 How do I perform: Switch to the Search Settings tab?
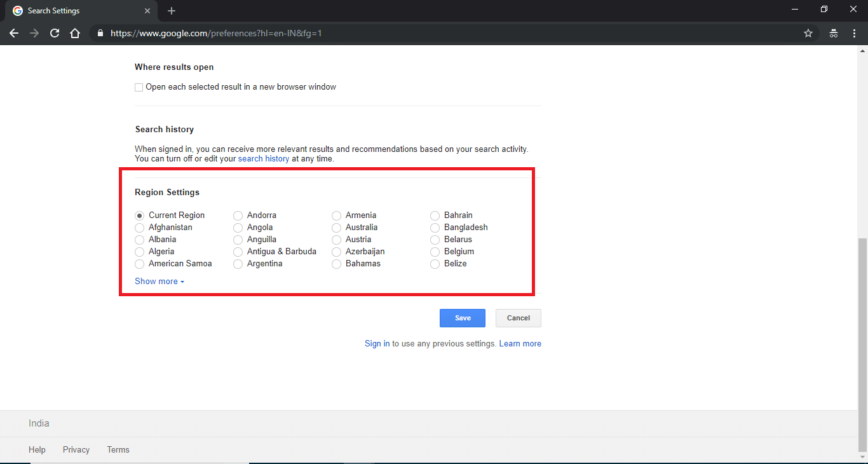click(76, 11)
